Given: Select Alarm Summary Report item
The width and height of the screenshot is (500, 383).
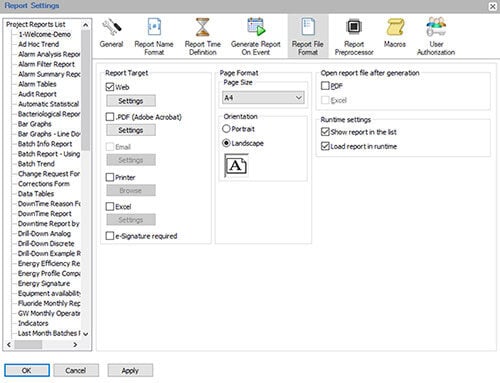Looking at the screenshot, I should click(49, 74).
